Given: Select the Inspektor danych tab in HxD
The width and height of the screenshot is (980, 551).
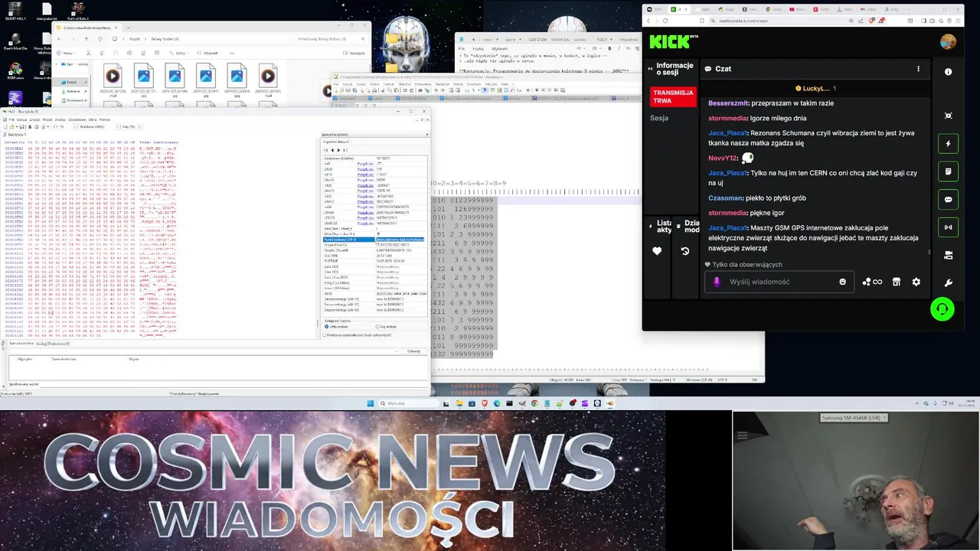Looking at the screenshot, I should pyautogui.click(x=335, y=142).
